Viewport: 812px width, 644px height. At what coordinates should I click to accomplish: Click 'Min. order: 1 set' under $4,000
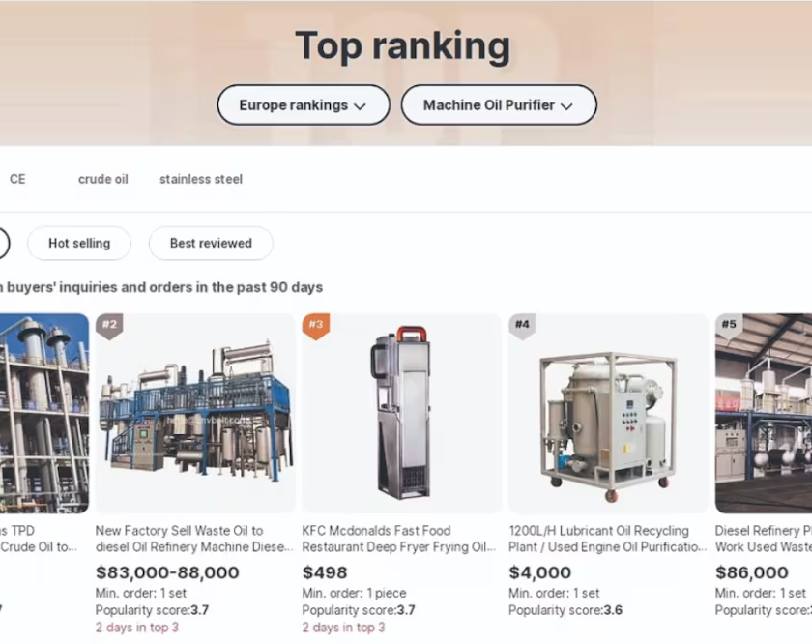click(x=554, y=593)
